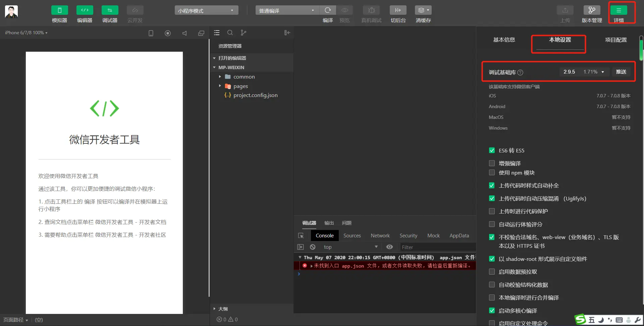Open the Mock tab in debugger
The height and width of the screenshot is (326, 644).
click(x=433, y=236)
